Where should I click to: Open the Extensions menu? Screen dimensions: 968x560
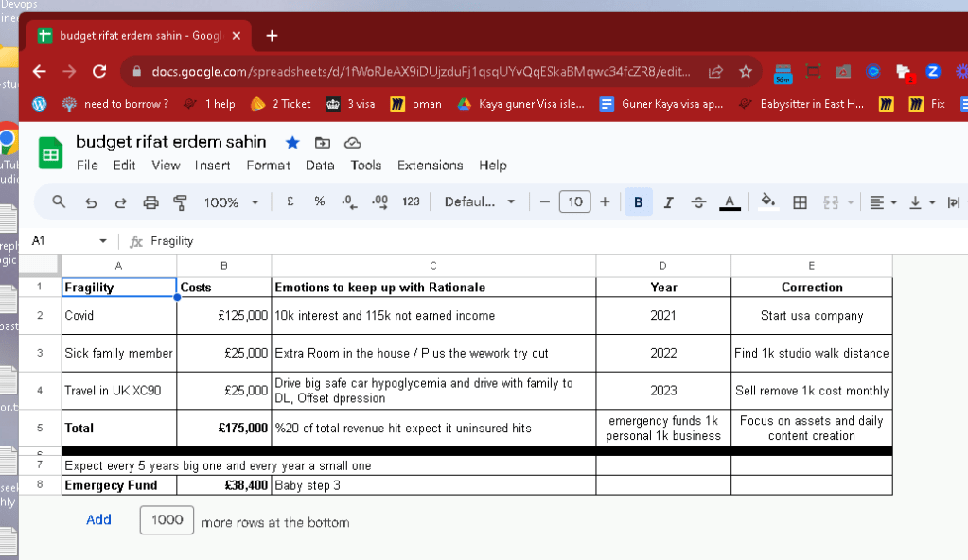pyautogui.click(x=431, y=166)
